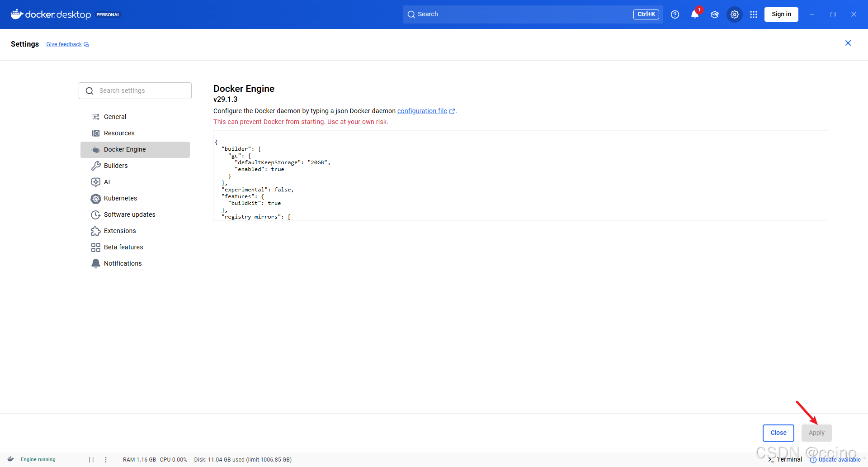Click the Notifications bell icon in sidebar

[96, 263]
